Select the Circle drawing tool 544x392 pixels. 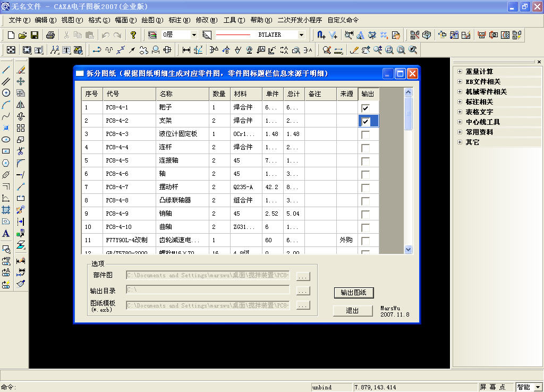tap(6, 93)
